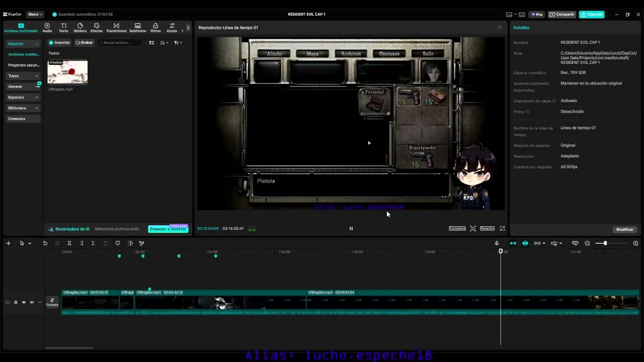644x362 pixels.
Task: Open the timeline magic edit tool
Action: coord(142,243)
